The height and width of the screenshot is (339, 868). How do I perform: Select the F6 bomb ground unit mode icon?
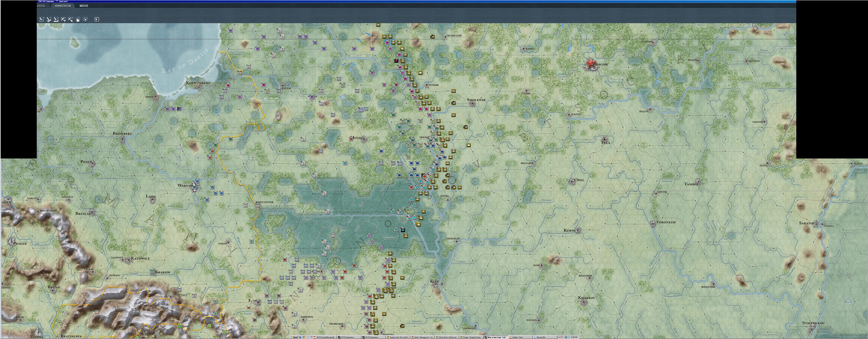(42, 20)
